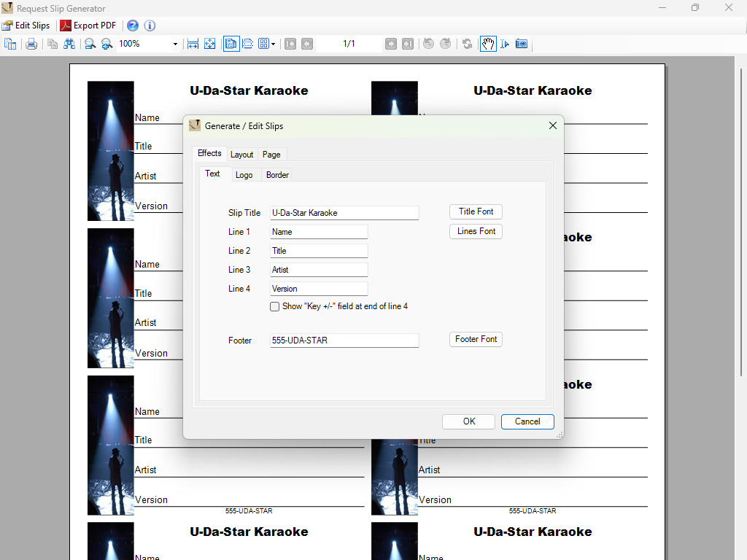Click the navigate forward history icon
The height and width of the screenshot is (560, 747).
[x=446, y=44]
